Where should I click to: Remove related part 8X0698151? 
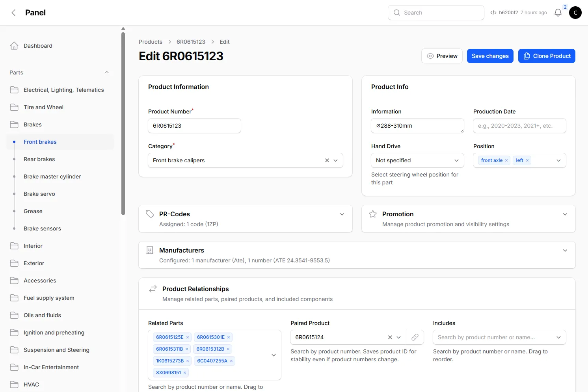[x=185, y=373]
